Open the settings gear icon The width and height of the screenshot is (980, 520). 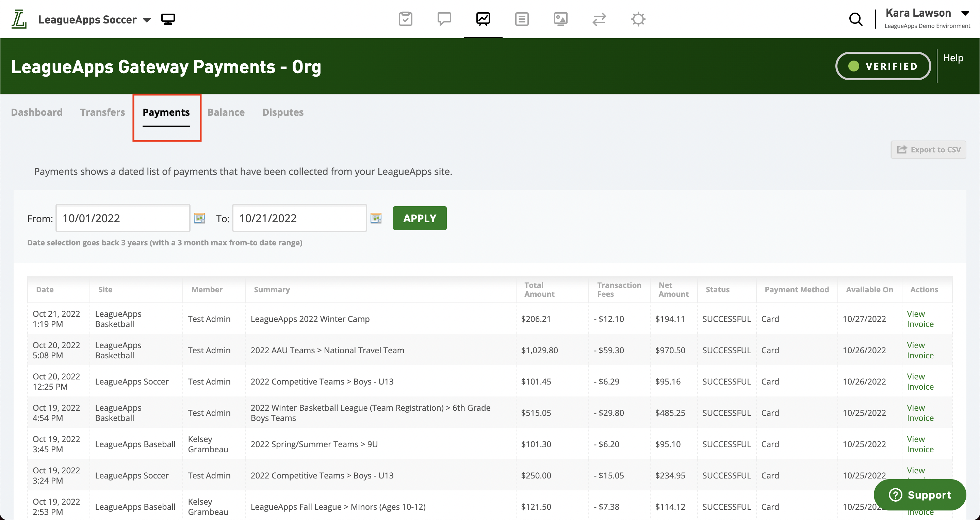pyautogui.click(x=638, y=19)
